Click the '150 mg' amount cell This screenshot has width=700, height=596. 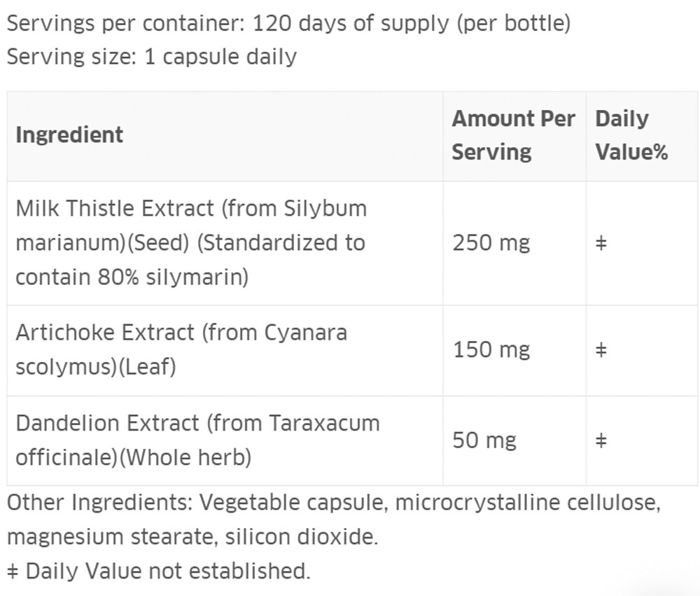pos(491,349)
